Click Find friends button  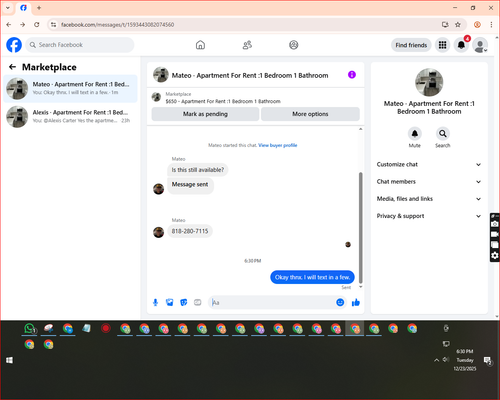tap(411, 45)
